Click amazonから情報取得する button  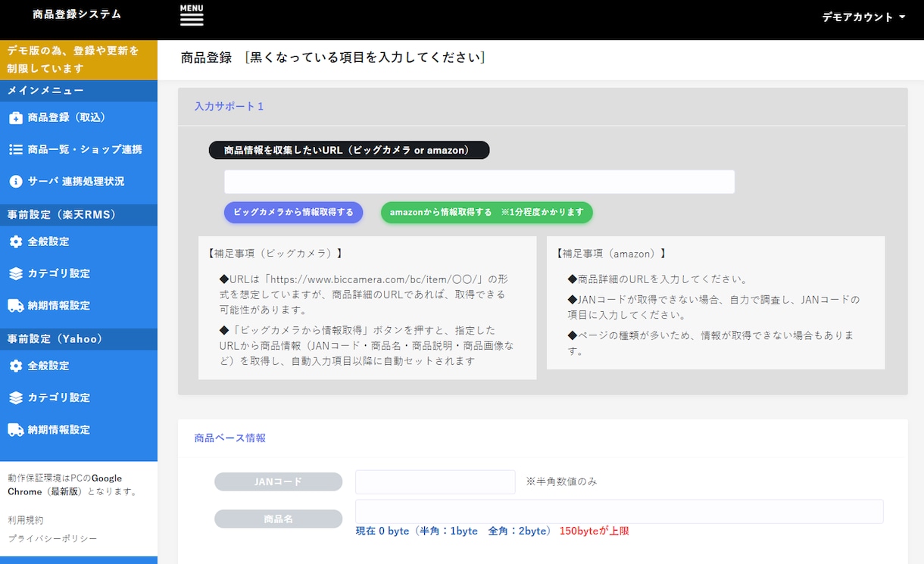click(x=487, y=213)
